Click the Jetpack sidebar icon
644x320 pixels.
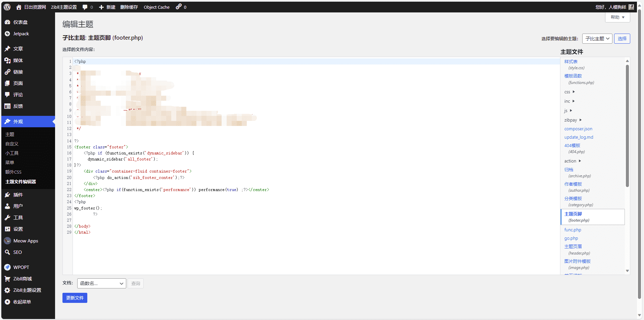click(7, 34)
